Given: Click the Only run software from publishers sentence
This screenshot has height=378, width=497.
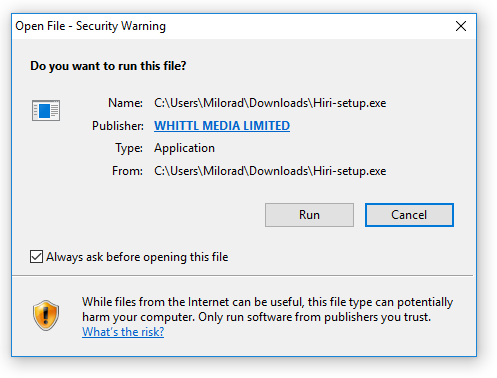Looking at the screenshot, I should (x=314, y=317).
